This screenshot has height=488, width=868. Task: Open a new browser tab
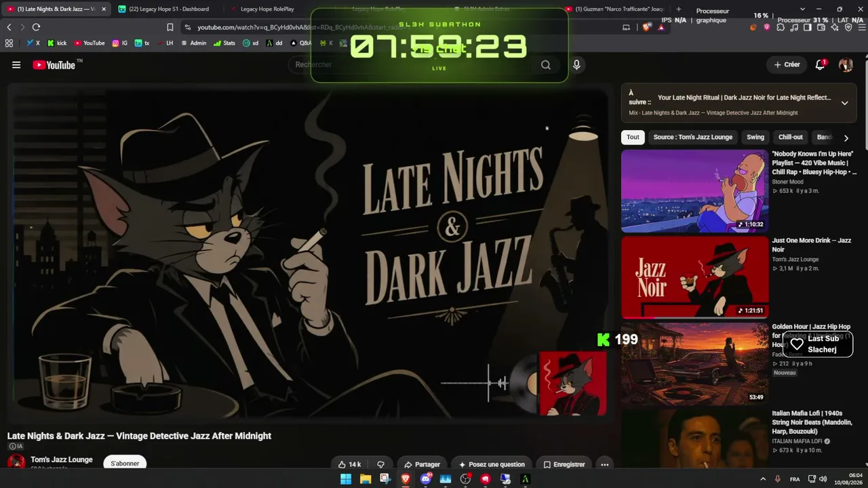(x=678, y=9)
